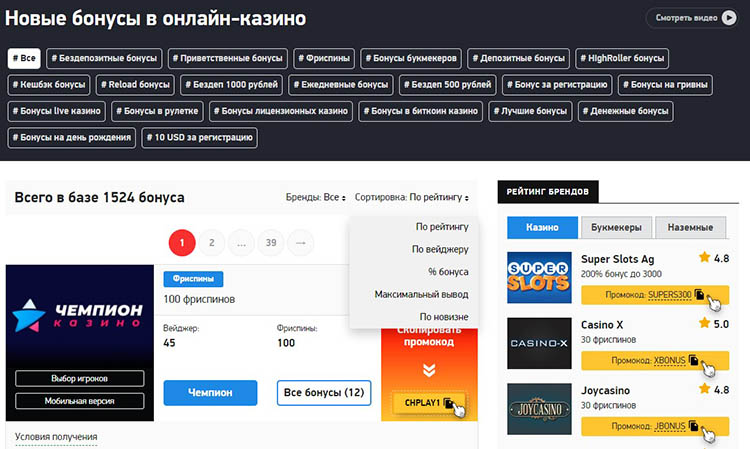
Task: Open Joycasino brand link
Action: (605, 390)
